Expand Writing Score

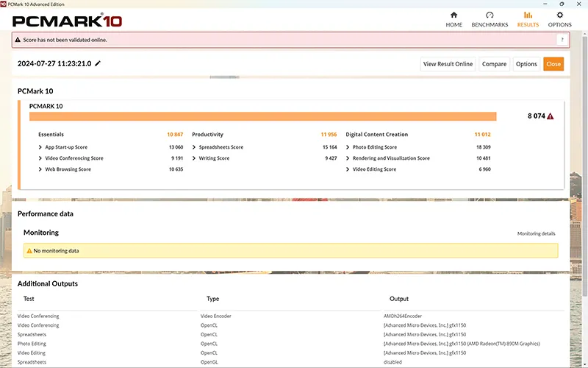[194, 158]
